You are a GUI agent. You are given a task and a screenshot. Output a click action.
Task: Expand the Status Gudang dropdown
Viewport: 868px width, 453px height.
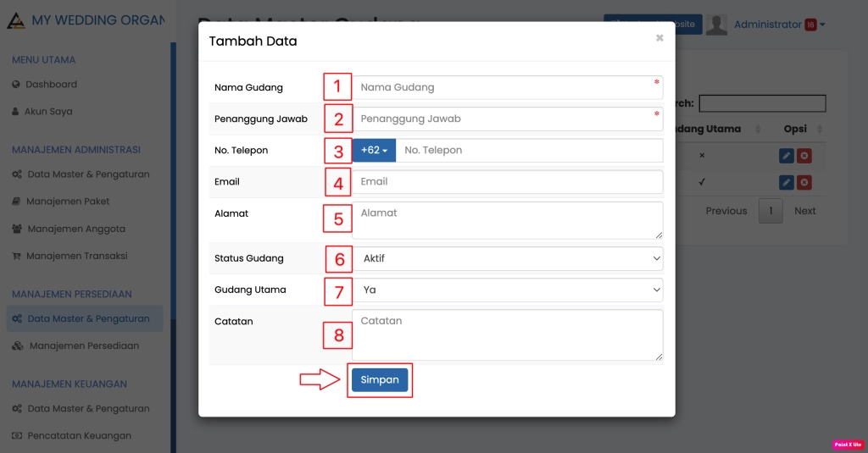coord(507,258)
